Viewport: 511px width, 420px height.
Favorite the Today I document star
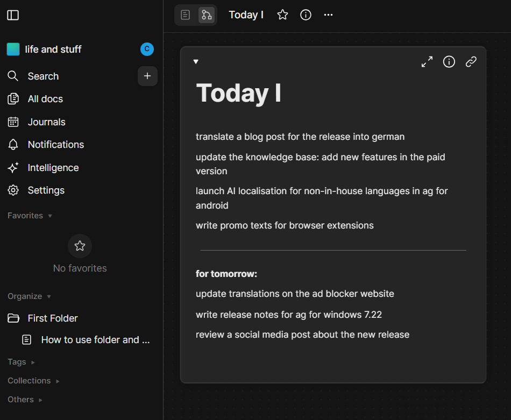[x=282, y=15]
